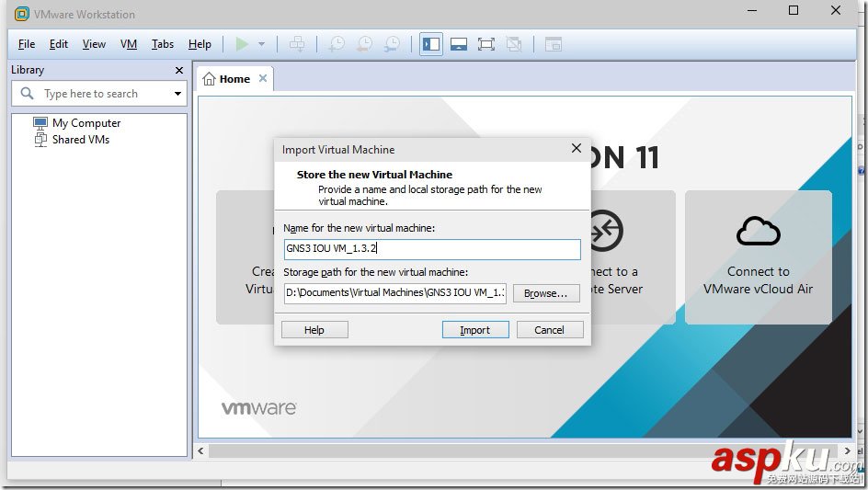Viewport: 868px width, 490px height.
Task: Click the Cancel button in the dialog
Action: (549, 330)
